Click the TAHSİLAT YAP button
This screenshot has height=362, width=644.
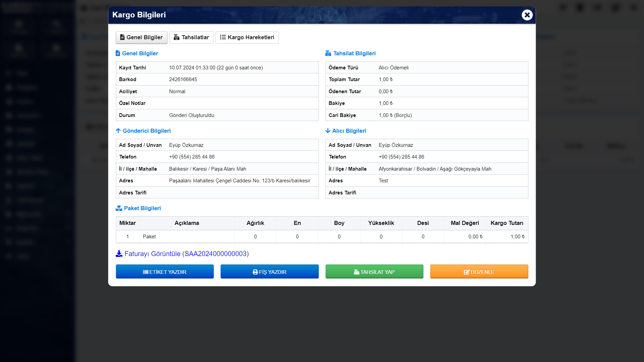(x=374, y=271)
